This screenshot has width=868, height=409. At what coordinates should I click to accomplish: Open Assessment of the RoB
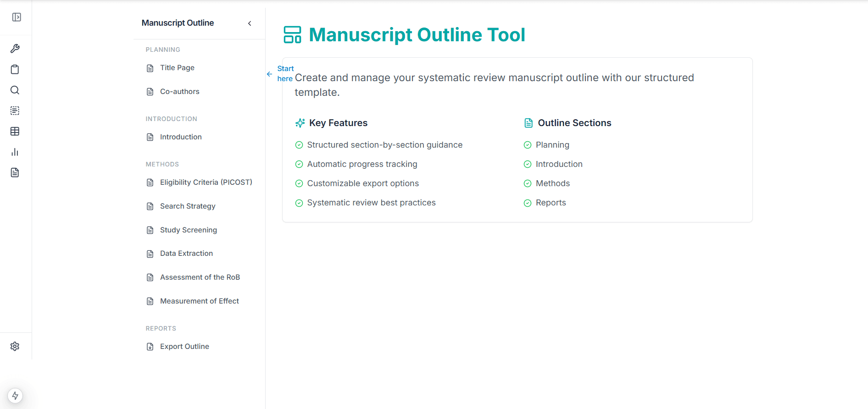pos(200,277)
